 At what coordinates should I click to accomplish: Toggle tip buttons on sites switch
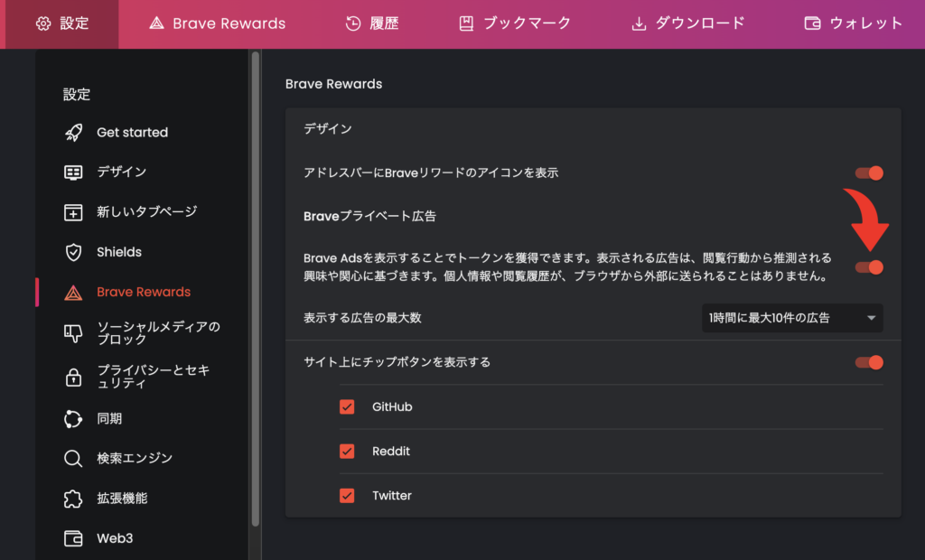click(x=869, y=362)
